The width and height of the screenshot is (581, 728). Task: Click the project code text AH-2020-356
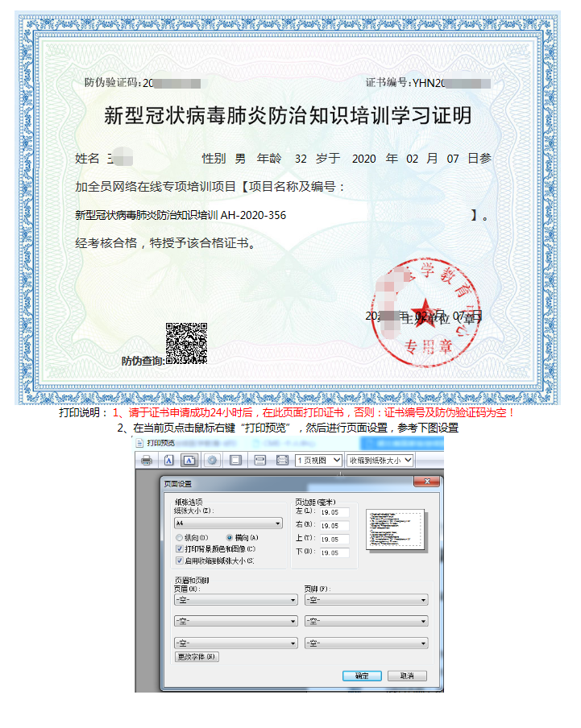(x=253, y=215)
